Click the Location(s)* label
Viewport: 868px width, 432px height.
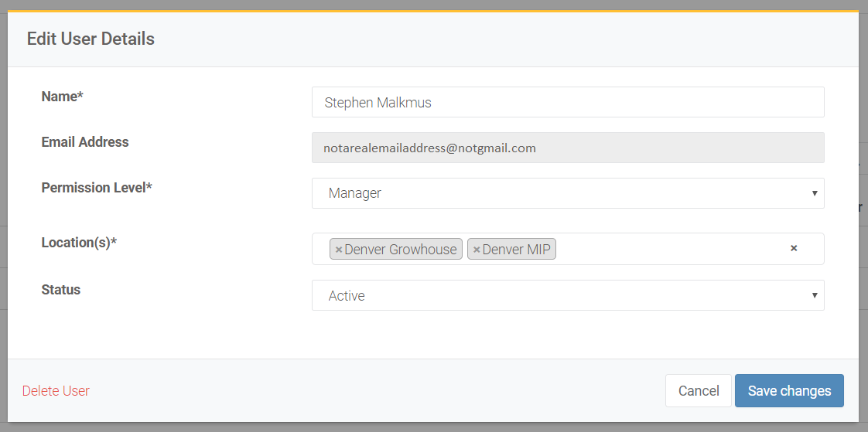pos(79,243)
